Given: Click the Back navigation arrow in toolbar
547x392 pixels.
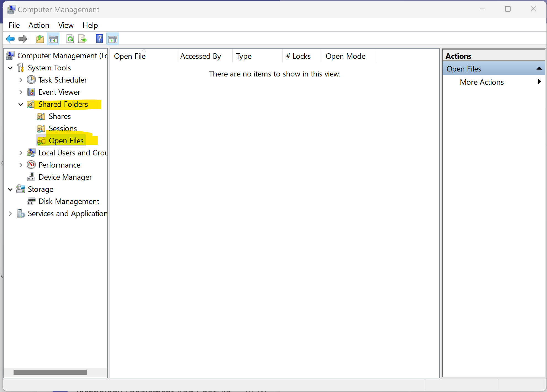Looking at the screenshot, I should point(10,39).
